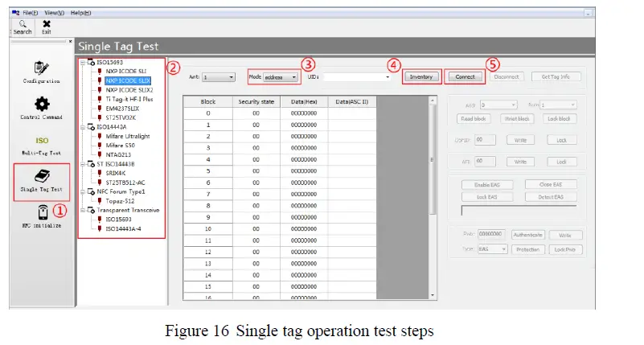Open the NFC initialize phone icon
This screenshot has width=644, height=345.
[43, 212]
